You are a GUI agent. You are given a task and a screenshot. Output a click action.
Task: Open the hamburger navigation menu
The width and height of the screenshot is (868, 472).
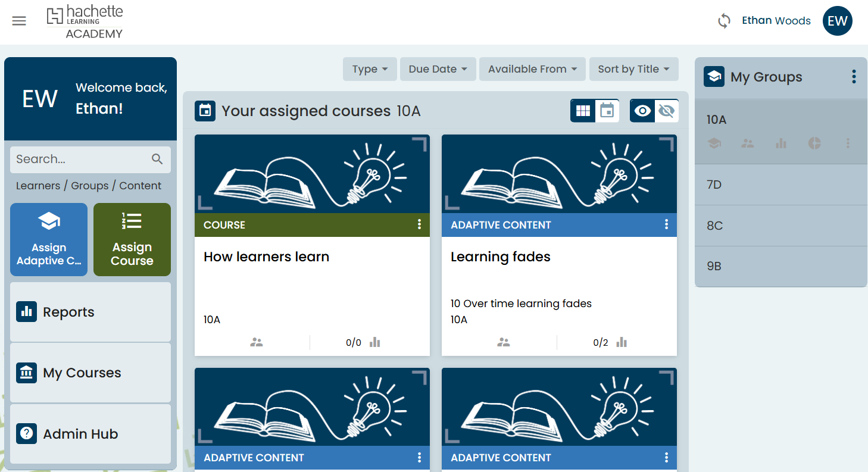pyautogui.click(x=19, y=21)
